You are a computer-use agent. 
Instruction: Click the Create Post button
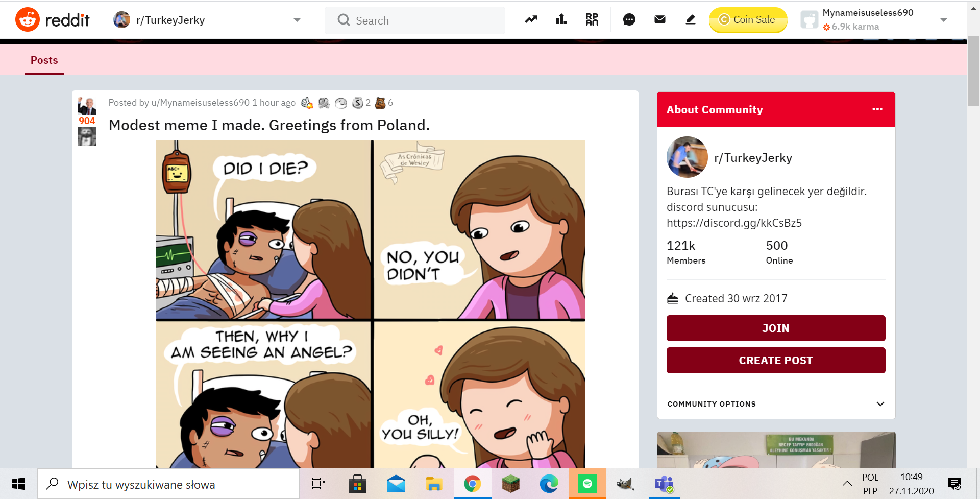tap(776, 360)
